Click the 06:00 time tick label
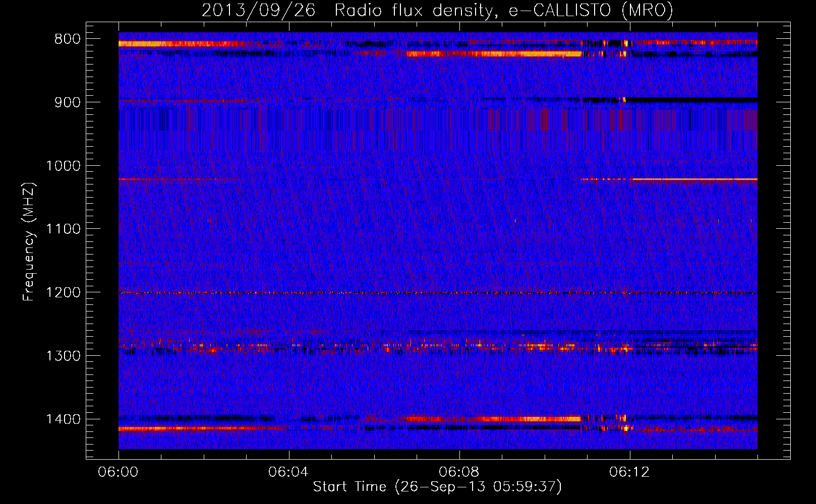The image size is (816, 504). pos(119,472)
